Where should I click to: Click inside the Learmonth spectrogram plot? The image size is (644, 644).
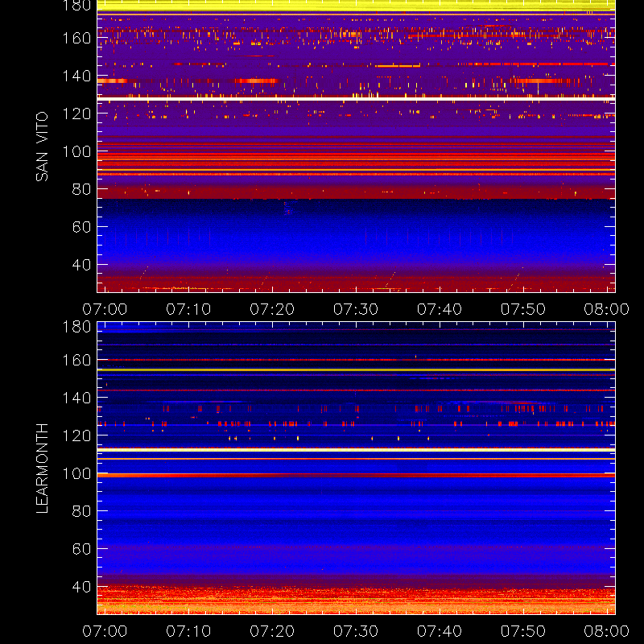tap(356, 469)
